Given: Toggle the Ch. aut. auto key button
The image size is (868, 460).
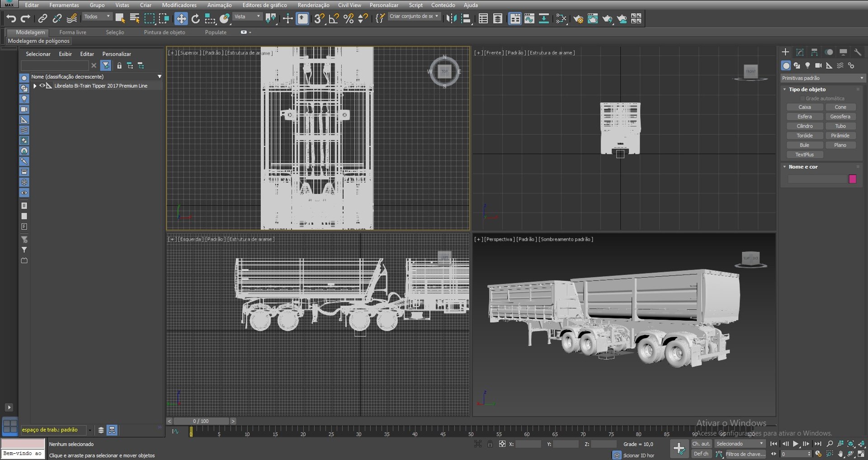Looking at the screenshot, I should 701,444.
